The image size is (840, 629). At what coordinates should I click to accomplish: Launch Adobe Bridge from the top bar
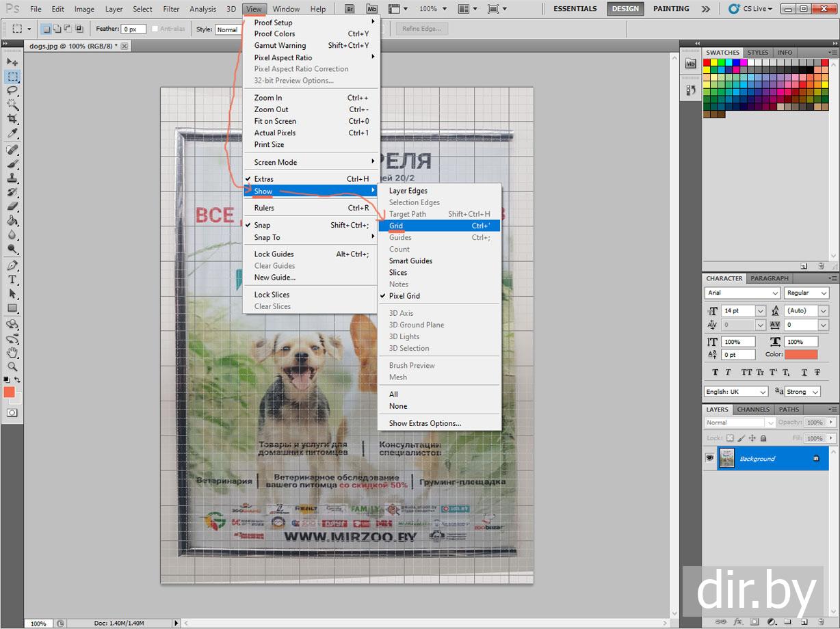point(350,9)
